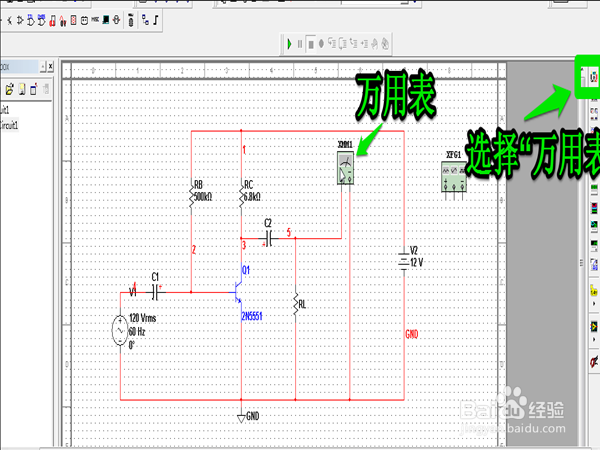Select the GND ground symbol
This screenshot has height=450, width=600.
241,418
